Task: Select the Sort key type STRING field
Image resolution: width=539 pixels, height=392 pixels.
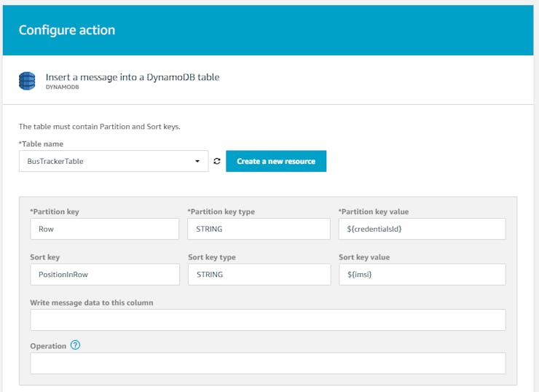Action: [259, 275]
